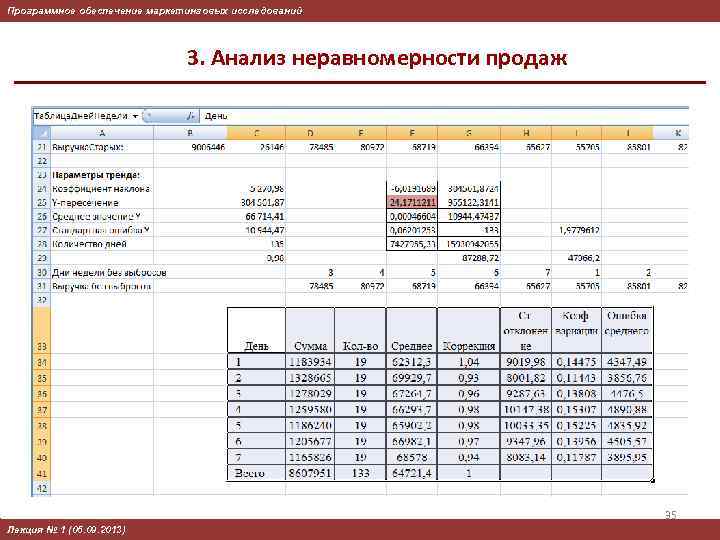
Task: Select row 30 header
Action: pyautogui.click(x=41, y=272)
